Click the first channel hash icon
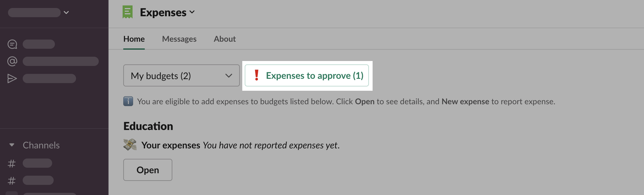644x195 pixels. tap(12, 163)
